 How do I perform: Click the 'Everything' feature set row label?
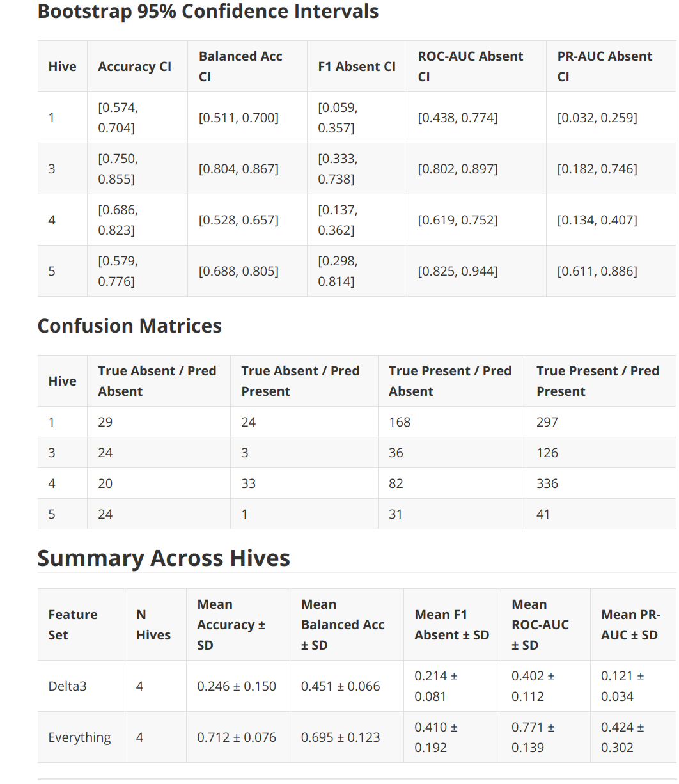(x=79, y=737)
